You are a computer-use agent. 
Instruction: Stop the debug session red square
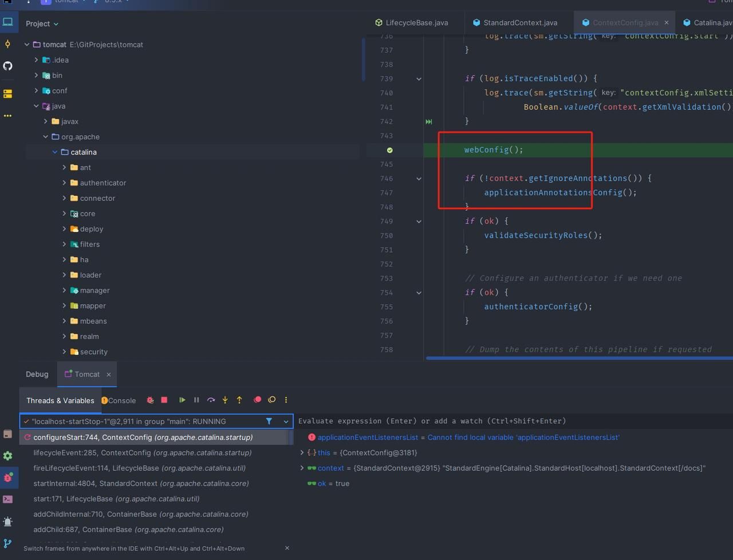tap(164, 400)
